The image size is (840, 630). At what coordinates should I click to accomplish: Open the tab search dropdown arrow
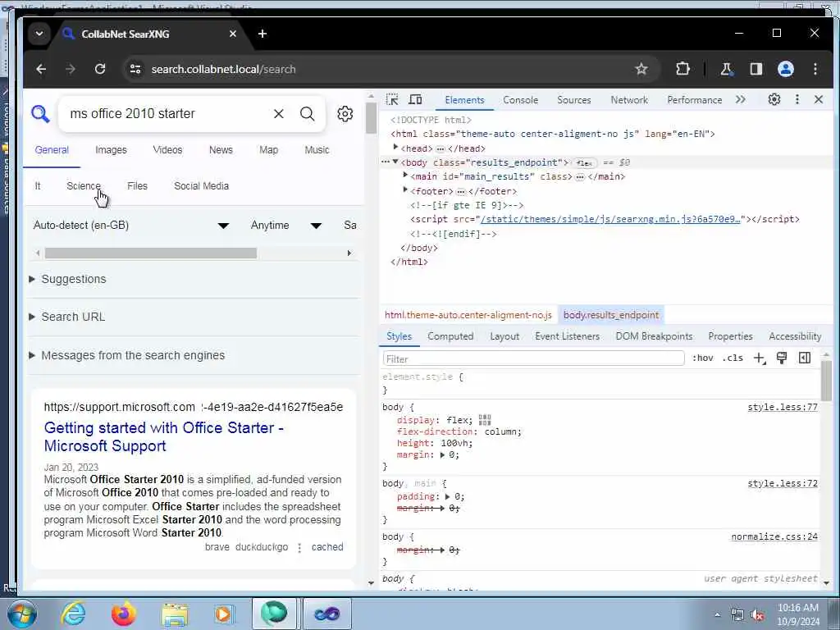pyautogui.click(x=39, y=34)
